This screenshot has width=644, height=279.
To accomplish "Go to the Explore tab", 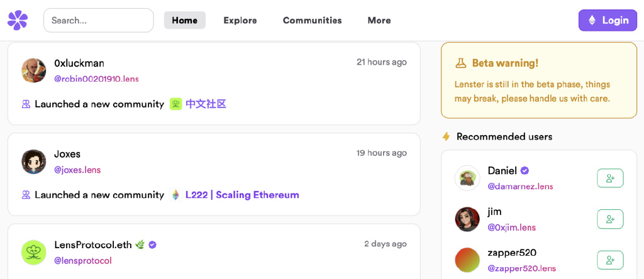I will [x=240, y=20].
